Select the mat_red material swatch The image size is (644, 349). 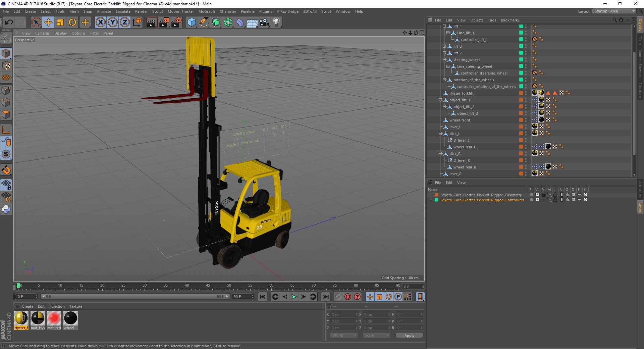(x=54, y=320)
